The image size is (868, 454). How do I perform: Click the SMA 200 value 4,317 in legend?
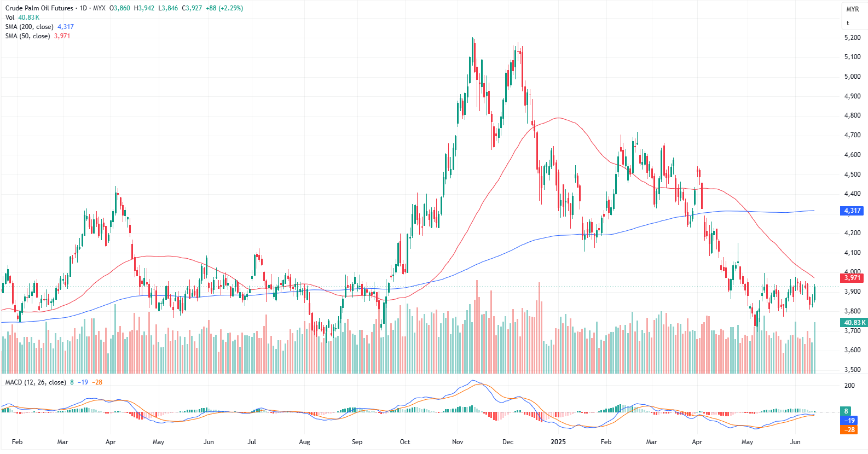point(66,27)
